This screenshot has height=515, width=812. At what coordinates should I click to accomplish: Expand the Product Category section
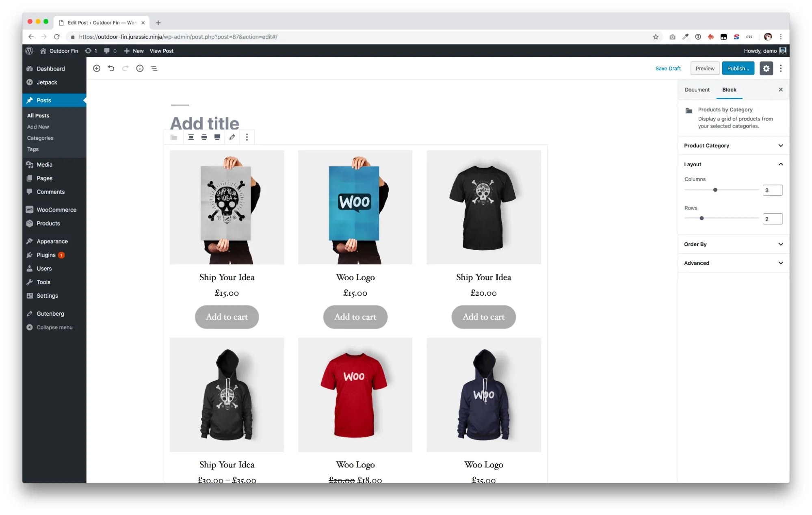coord(733,146)
